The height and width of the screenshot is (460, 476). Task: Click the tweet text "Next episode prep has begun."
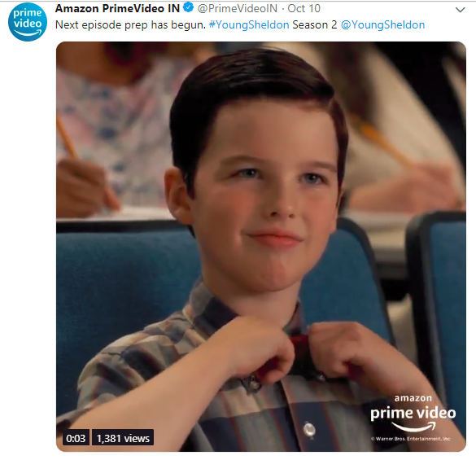(x=130, y=25)
